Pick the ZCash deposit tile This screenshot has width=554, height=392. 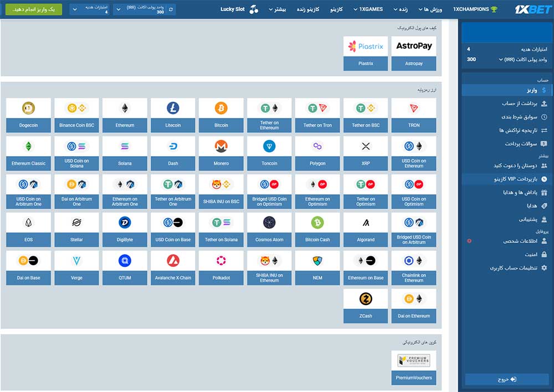[x=366, y=306]
